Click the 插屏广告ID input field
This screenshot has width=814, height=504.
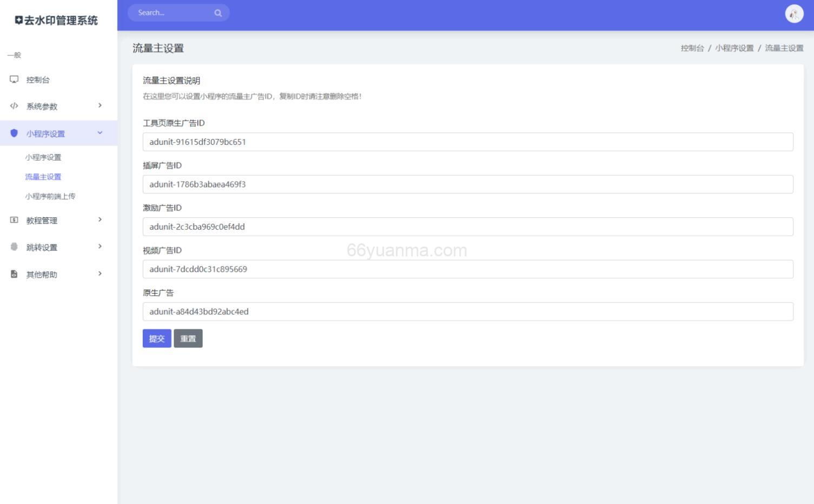(x=467, y=184)
